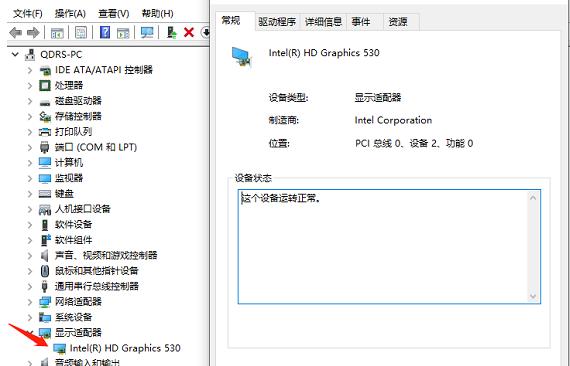Expand the 软件设备 category chevron
The height and width of the screenshot is (366, 570).
(30, 225)
